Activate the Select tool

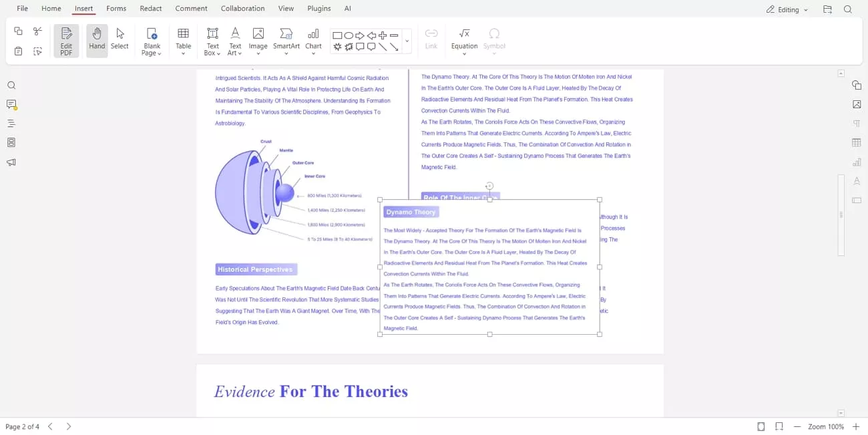(120, 40)
